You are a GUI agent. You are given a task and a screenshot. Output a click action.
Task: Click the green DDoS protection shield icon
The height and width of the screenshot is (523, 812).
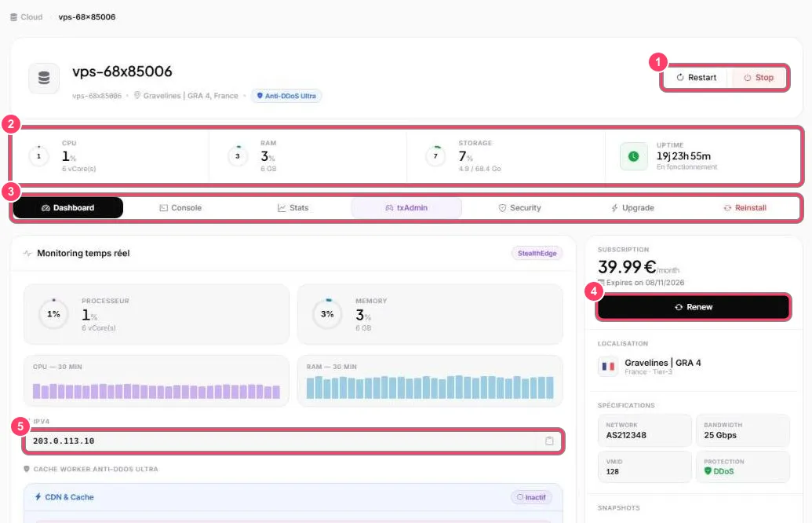click(x=708, y=471)
